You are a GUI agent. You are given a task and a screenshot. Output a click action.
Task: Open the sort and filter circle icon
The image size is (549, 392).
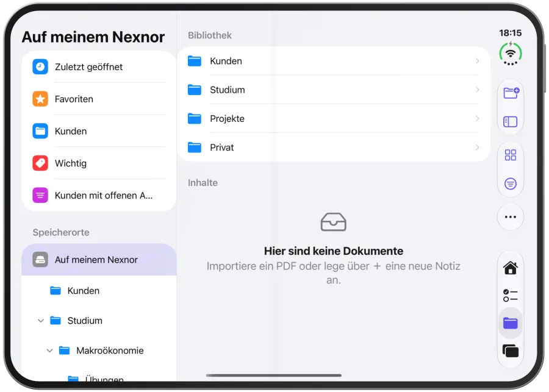click(x=511, y=184)
